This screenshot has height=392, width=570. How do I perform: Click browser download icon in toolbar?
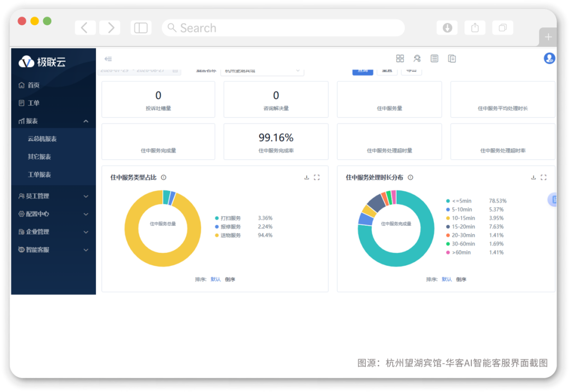447,27
